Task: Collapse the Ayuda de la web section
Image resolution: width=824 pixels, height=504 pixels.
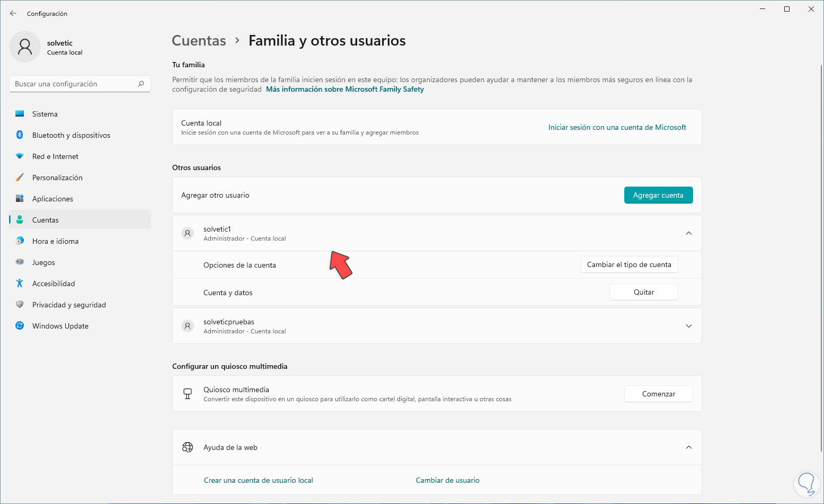Action: pyautogui.click(x=688, y=447)
